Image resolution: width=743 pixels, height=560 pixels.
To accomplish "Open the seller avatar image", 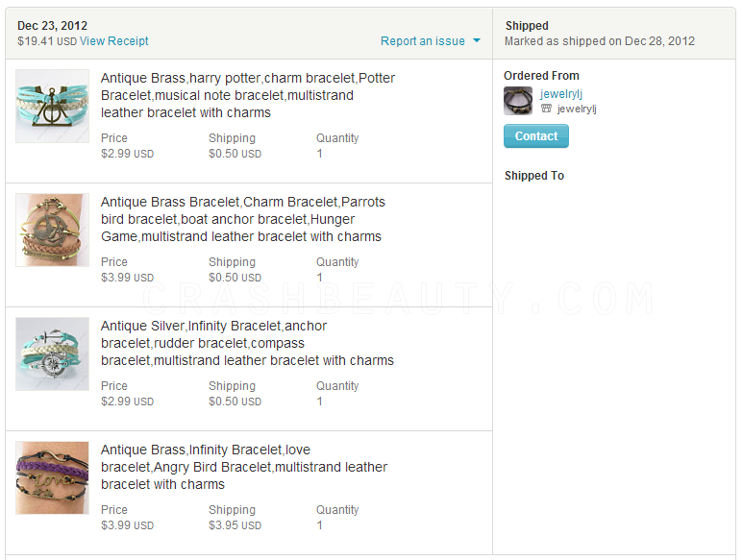I will point(518,101).
